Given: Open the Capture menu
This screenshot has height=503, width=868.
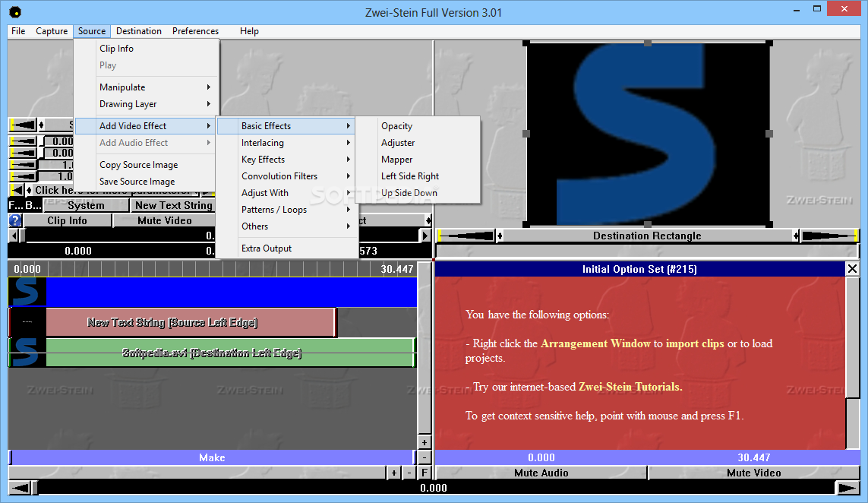Looking at the screenshot, I should [52, 31].
